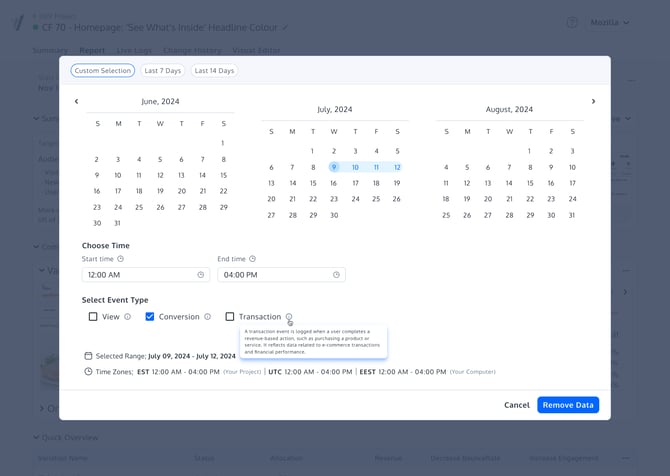Click the Cancel button
This screenshot has height=476, width=670.
coord(517,405)
